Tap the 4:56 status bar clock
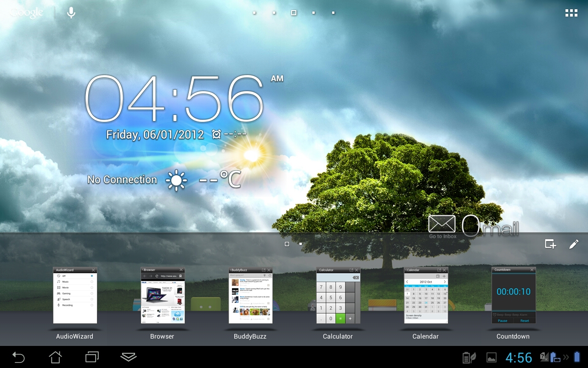The width and height of the screenshot is (588, 368). [519, 357]
